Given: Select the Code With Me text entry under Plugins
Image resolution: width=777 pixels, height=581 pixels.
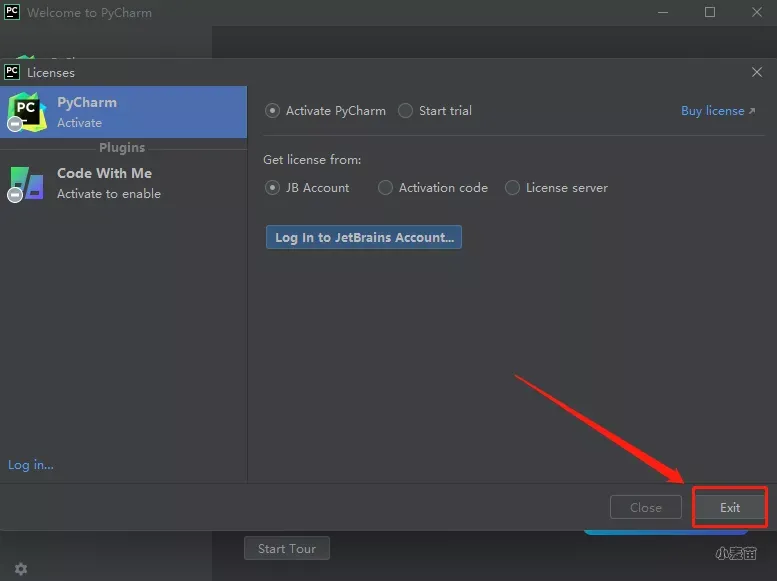Looking at the screenshot, I should 105,173.
